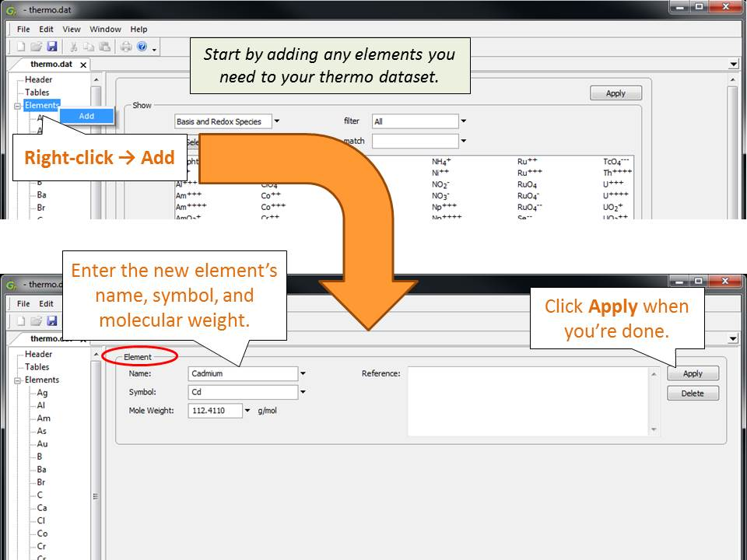Click the blue Save icon in lower window toolbar
Viewport: 747px width, 560px height.
(52, 320)
